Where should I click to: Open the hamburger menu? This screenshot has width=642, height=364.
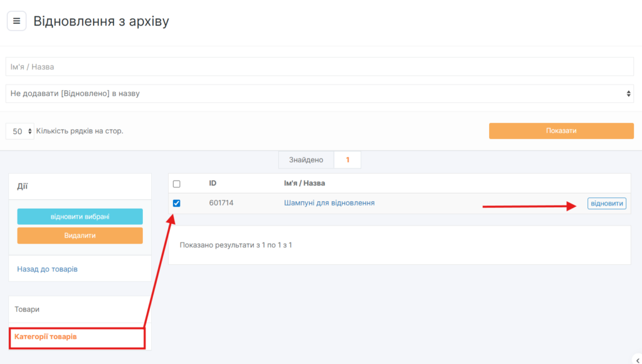tap(16, 21)
